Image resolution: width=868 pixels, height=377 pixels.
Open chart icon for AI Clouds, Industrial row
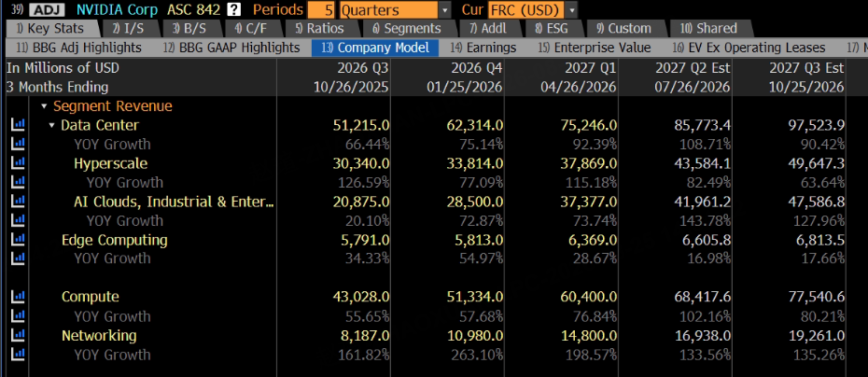18,202
